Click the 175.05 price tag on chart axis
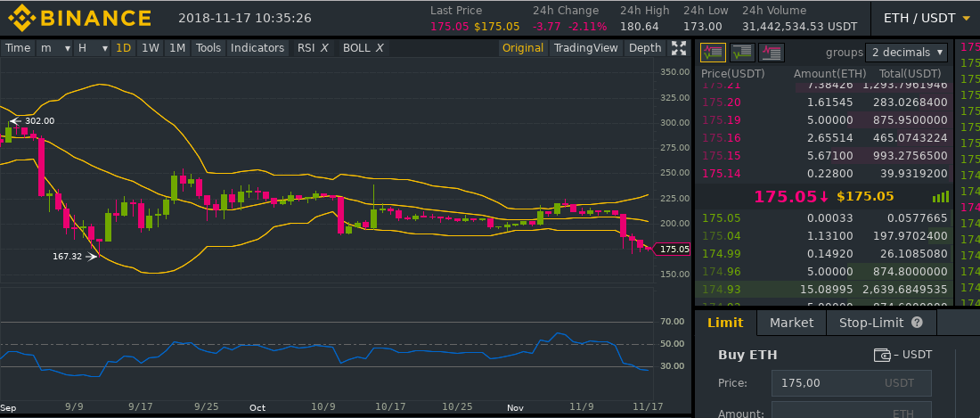The image size is (980, 418). click(674, 249)
